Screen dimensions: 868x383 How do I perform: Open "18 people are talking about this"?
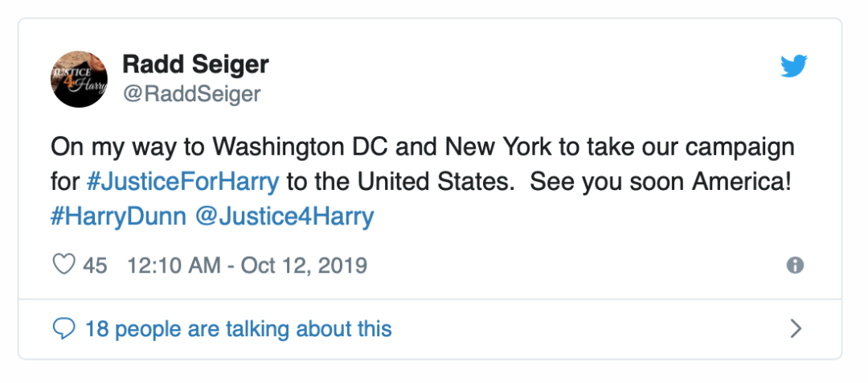[x=238, y=328]
